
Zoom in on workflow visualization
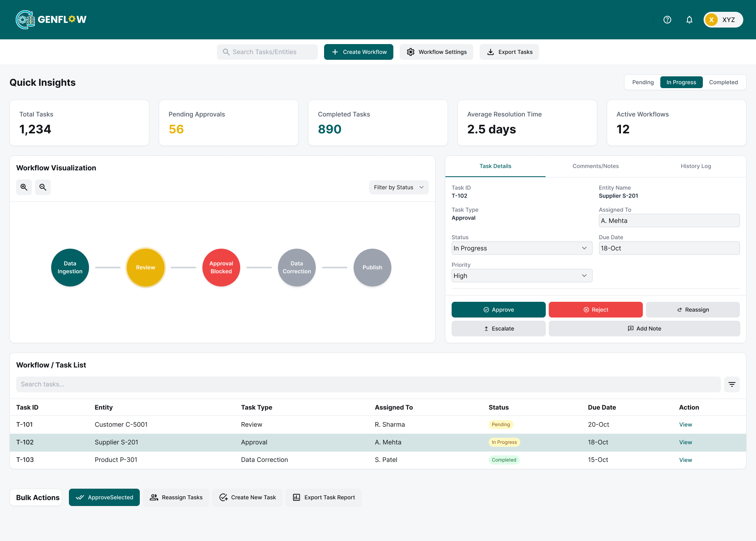(x=24, y=187)
